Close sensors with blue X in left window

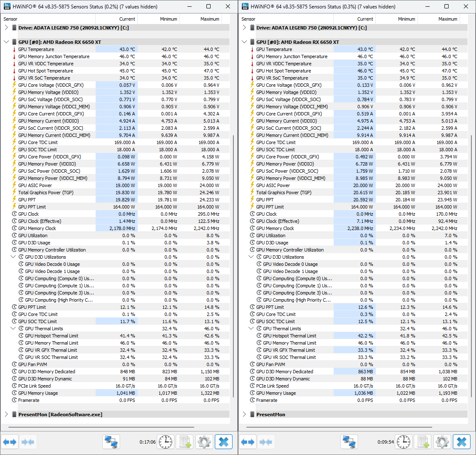[224, 442]
